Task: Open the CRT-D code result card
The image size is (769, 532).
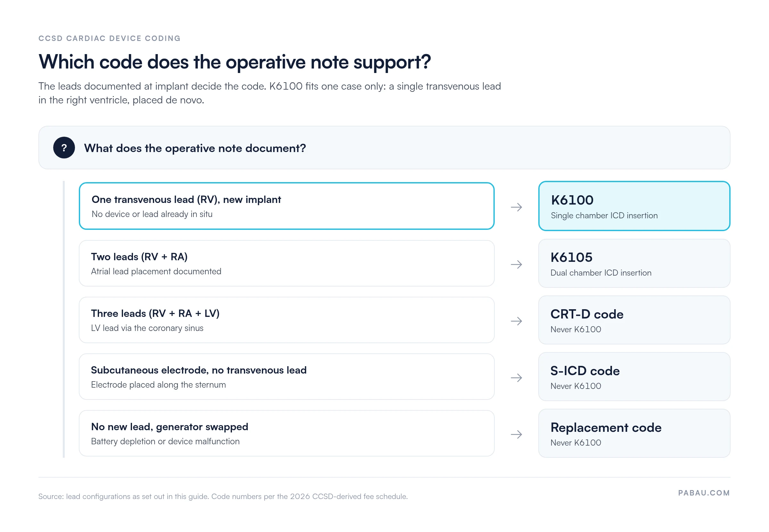Action: click(x=634, y=320)
